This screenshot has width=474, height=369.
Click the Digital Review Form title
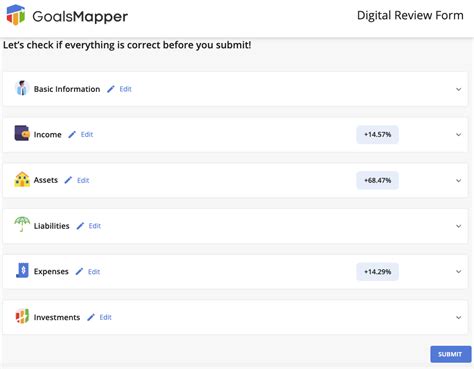(x=410, y=15)
